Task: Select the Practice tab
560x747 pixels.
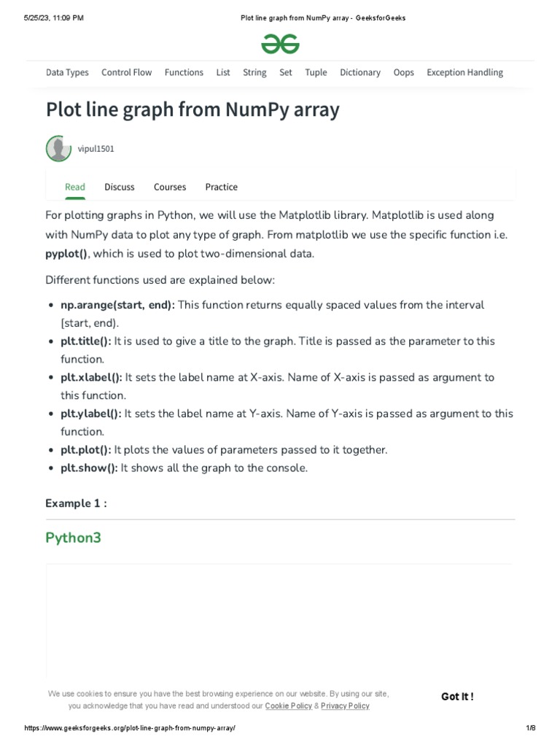Action: coord(222,187)
